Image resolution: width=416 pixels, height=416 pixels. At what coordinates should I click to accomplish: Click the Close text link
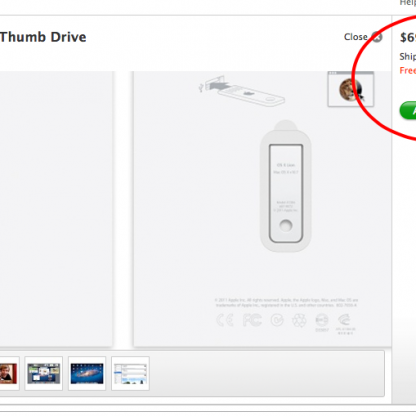(356, 37)
